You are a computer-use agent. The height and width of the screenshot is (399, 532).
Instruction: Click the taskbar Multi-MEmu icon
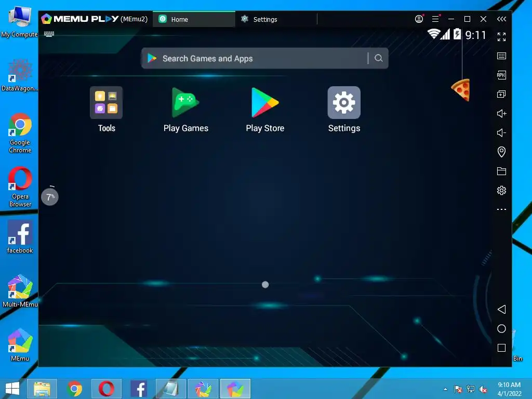[203, 389]
